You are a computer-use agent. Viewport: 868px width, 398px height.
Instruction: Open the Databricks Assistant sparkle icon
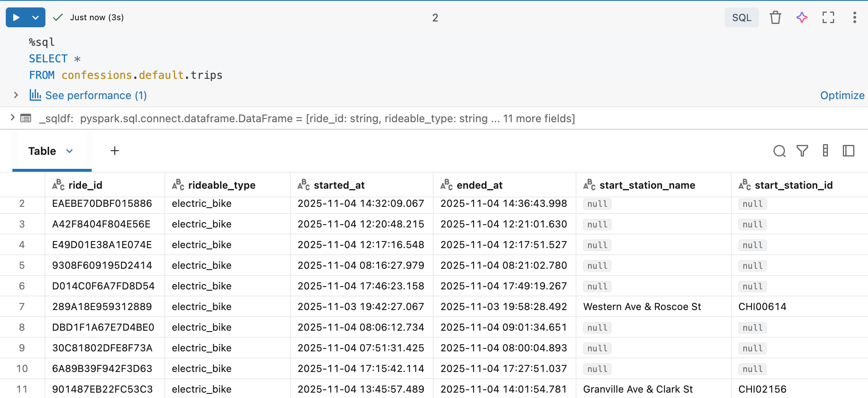pyautogui.click(x=802, y=17)
